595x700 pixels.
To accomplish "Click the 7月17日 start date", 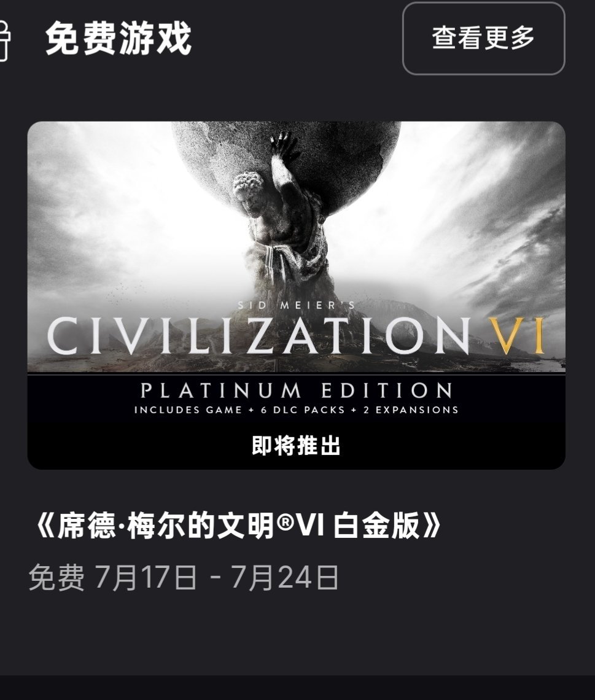I will pyautogui.click(x=146, y=577).
